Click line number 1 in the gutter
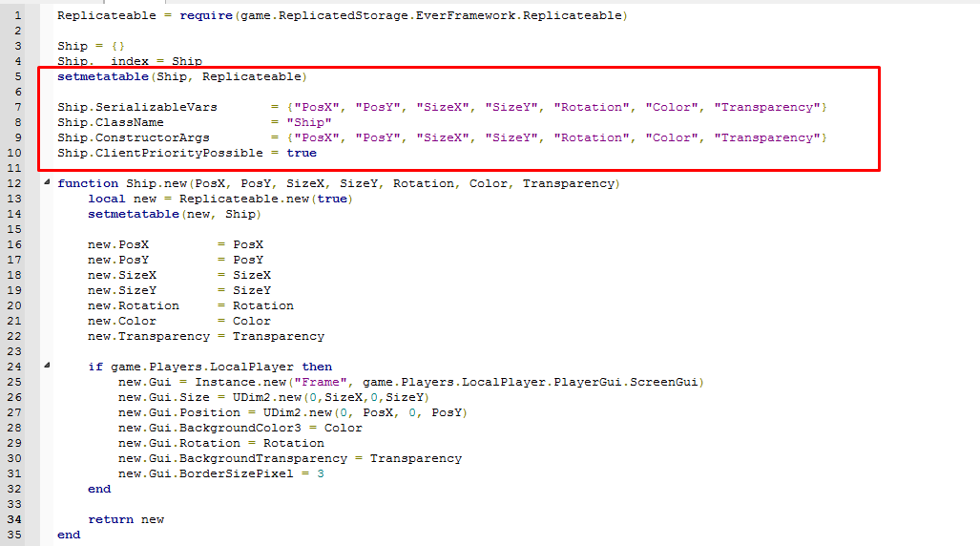Image resolution: width=980 pixels, height=546 pixels. point(18,15)
